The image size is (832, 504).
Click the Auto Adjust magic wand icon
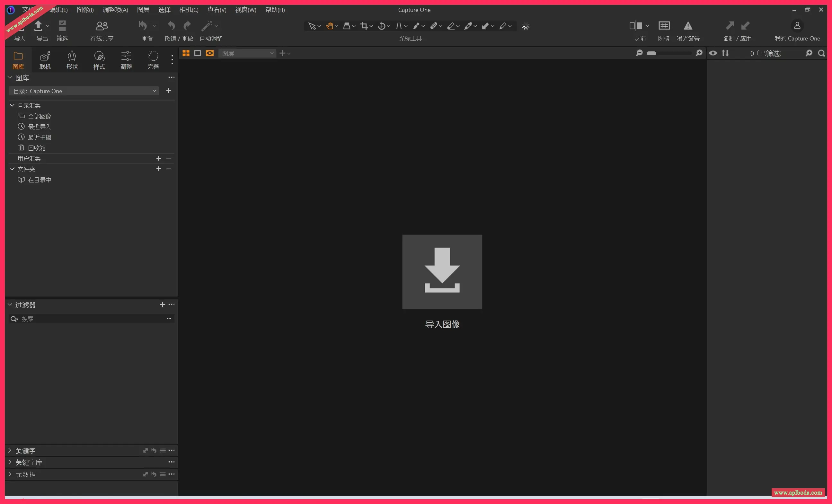tap(206, 26)
